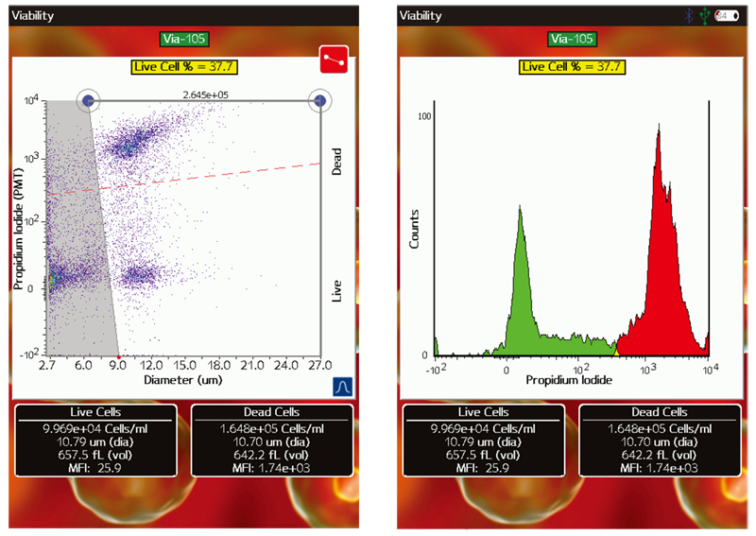Switch to histogram view via blue curve icon
This screenshot has height=536, width=756.
click(342, 387)
